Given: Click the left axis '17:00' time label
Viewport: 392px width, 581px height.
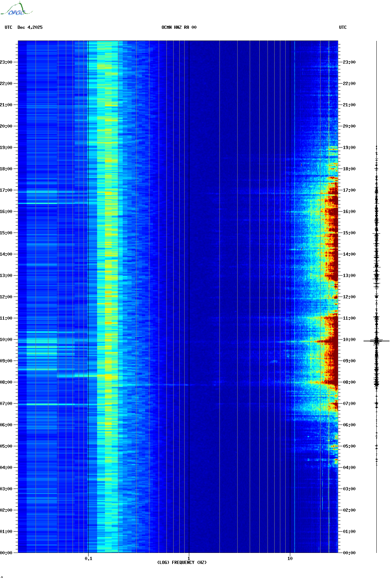Looking at the screenshot, I should [6, 190].
